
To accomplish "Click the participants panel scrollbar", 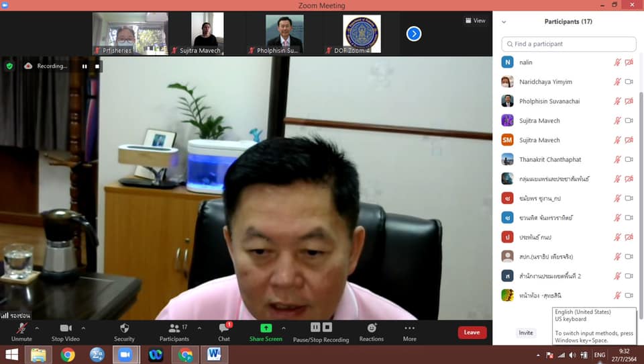I will 641,205.
